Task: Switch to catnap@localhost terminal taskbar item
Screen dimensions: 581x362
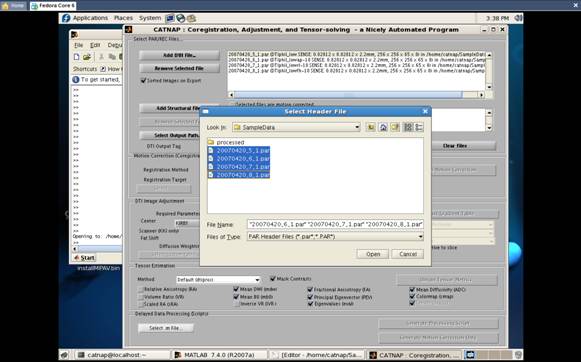Action: [x=122, y=355]
